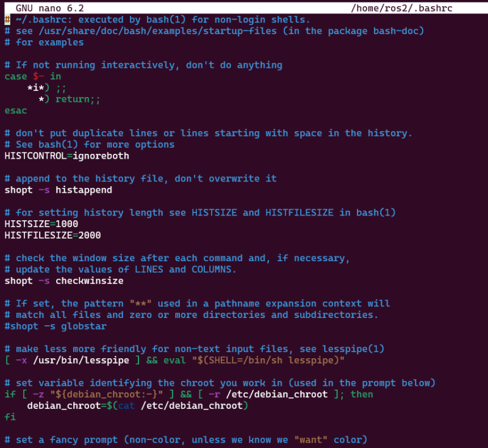Click the 'shopt -s histappend' line
Viewport: 488px width, 448px height.
(x=58, y=190)
